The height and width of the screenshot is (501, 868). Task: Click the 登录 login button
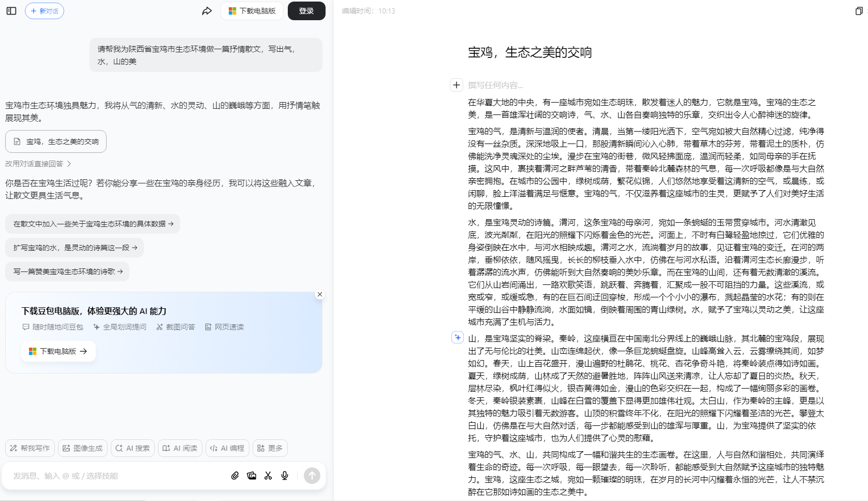pos(306,11)
